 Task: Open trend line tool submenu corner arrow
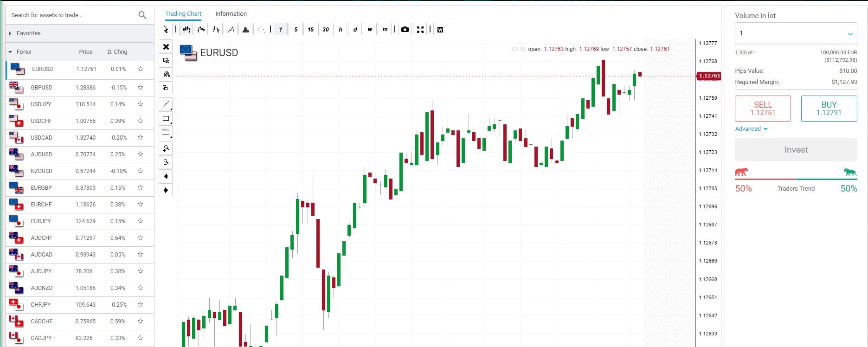point(171,109)
